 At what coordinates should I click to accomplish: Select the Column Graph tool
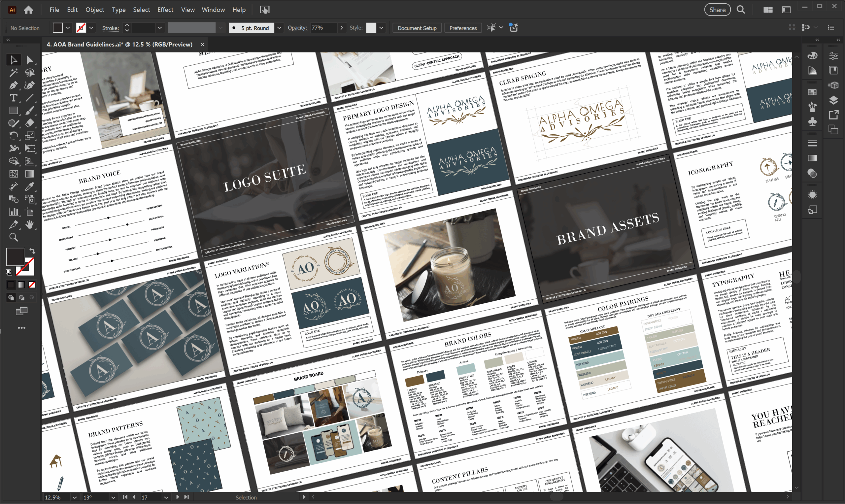13,212
